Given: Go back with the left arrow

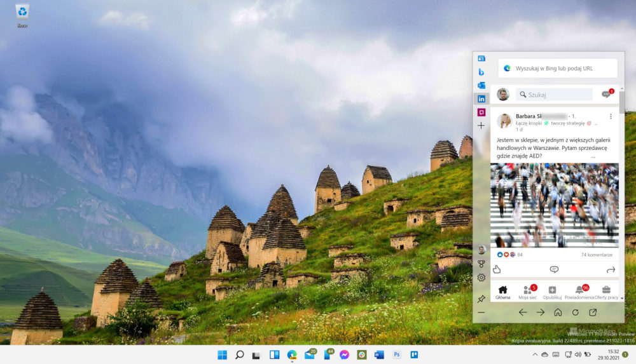Looking at the screenshot, I should coord(523,312).
